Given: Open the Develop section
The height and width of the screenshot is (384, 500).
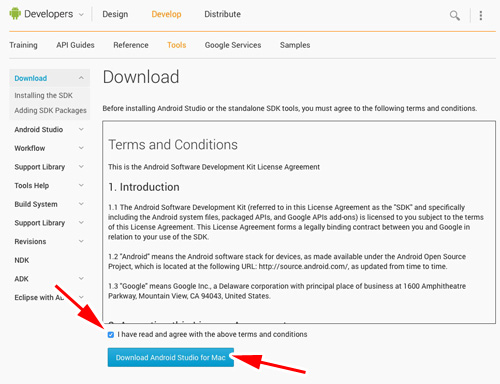Looking at the screenshot, I should [166, 14].
